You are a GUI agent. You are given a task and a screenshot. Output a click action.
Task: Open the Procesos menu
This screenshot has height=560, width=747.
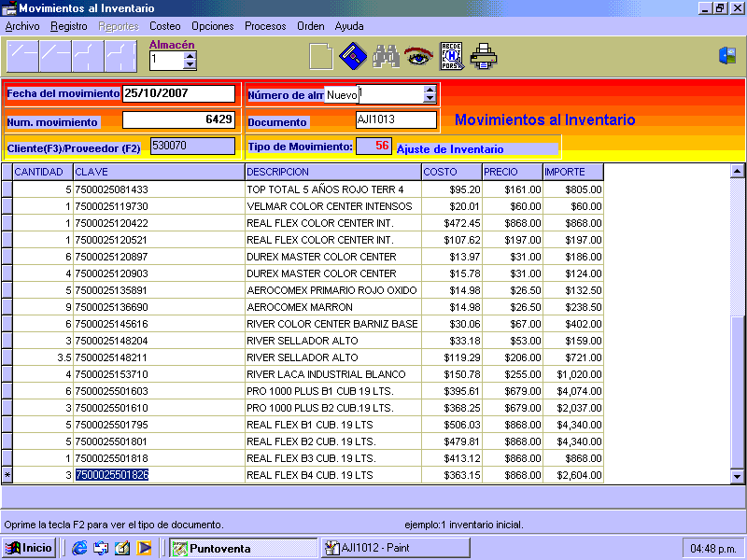(x=265, y=26)
